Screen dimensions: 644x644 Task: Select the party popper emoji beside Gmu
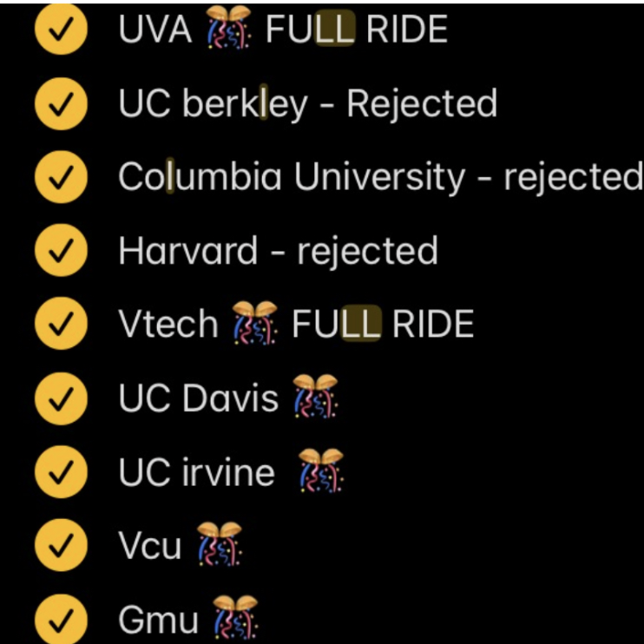point(235,618)
